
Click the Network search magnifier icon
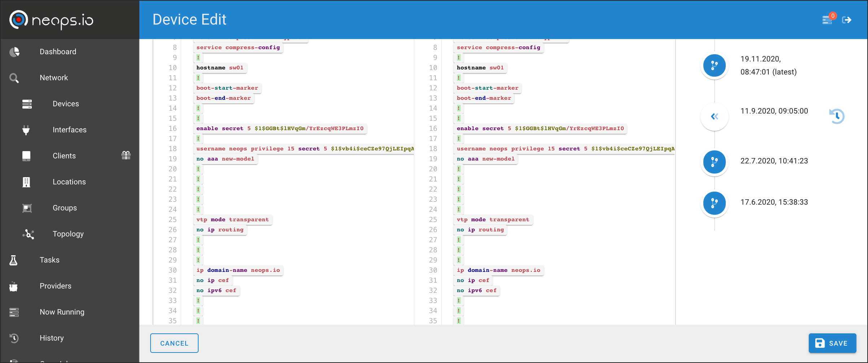(x=14, y=78)
